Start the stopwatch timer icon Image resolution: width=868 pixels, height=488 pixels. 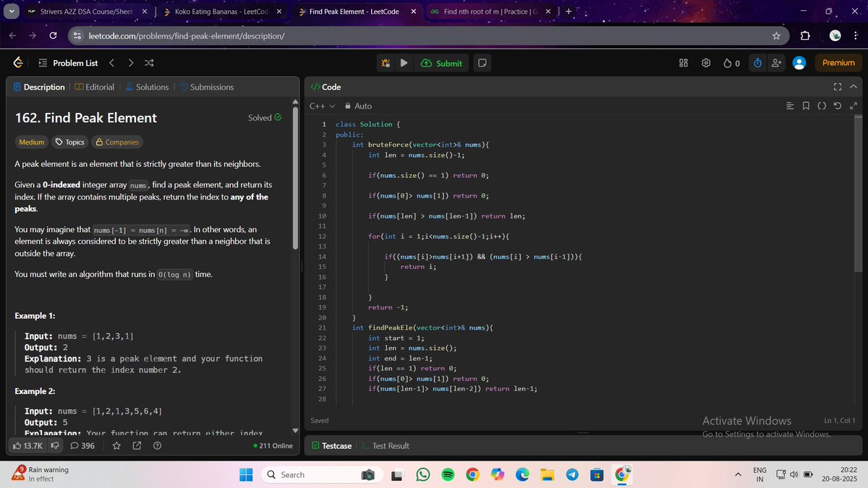(x=757, y=63)
